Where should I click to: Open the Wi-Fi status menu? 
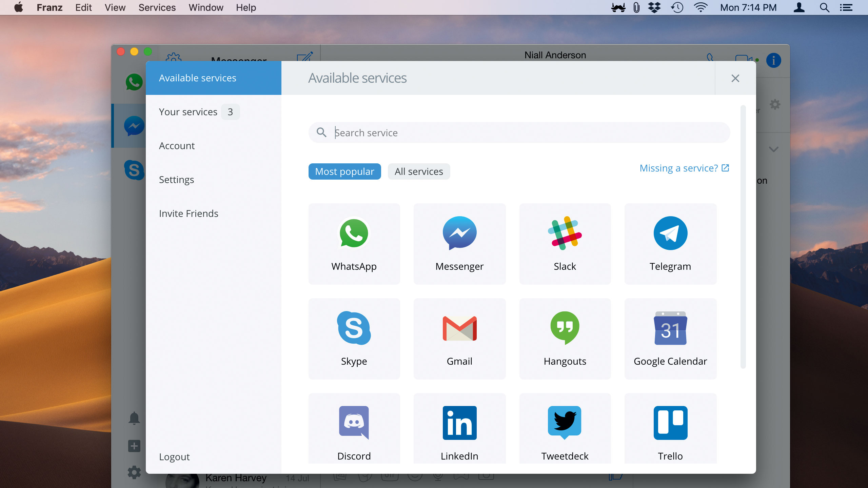pos(701,7)
